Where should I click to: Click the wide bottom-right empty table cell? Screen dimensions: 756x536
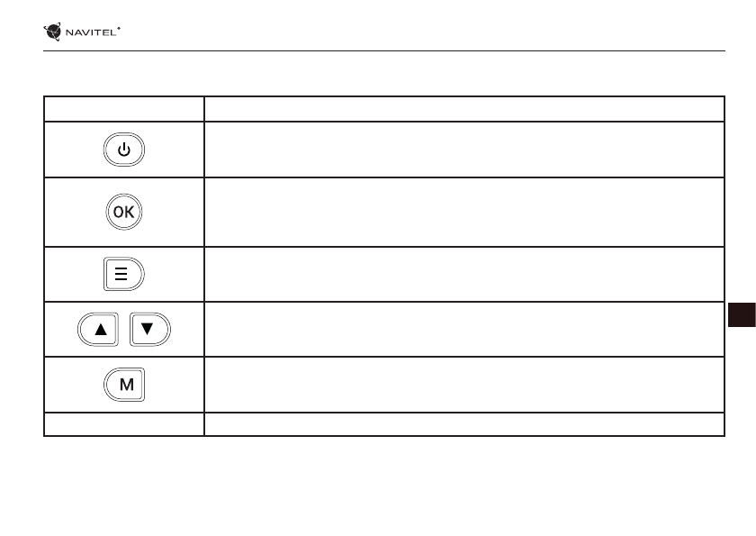(464, 424)
